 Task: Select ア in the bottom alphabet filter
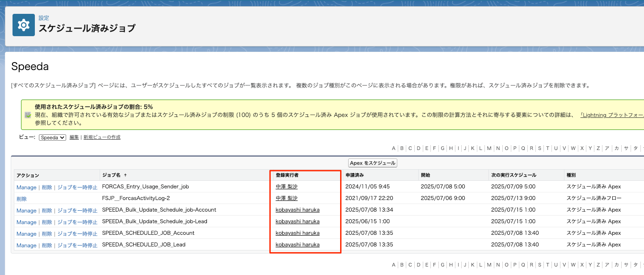tap(607, 265)
